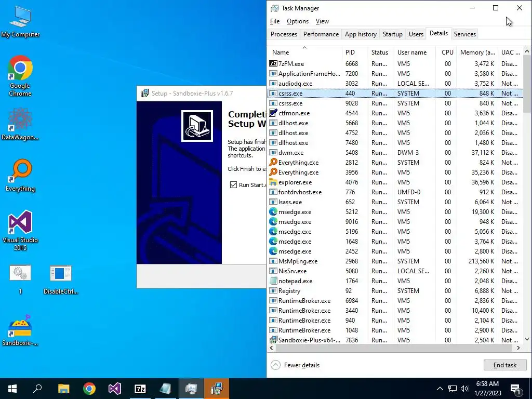Screen dimensions: 532x399
Task: Open My Computer desktop icon
Action: (x=20, y=21)
